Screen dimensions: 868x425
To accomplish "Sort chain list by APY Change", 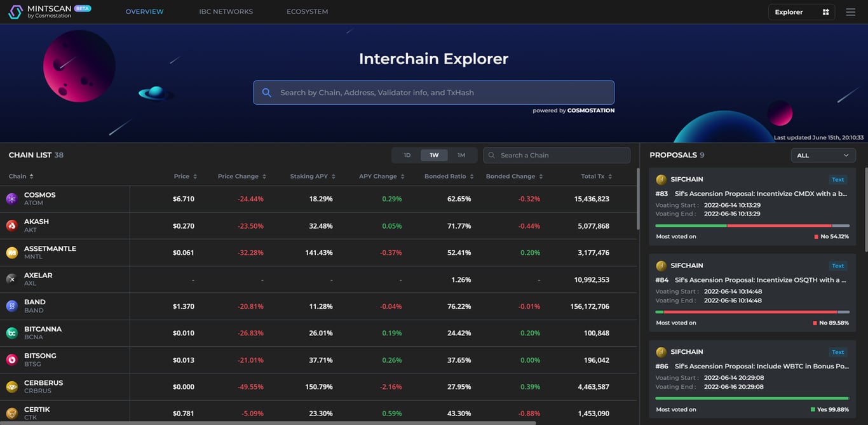I will coord(381,177).
